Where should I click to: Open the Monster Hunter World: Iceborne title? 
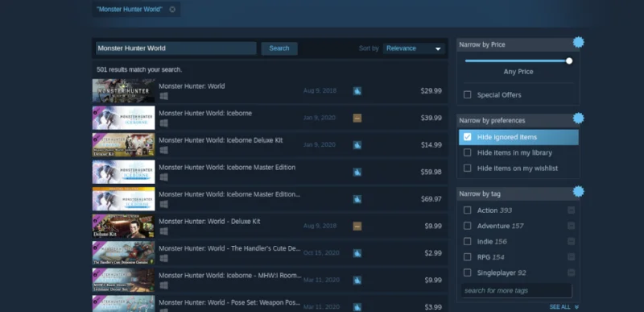pyautogui.click(x=205, y=113)
